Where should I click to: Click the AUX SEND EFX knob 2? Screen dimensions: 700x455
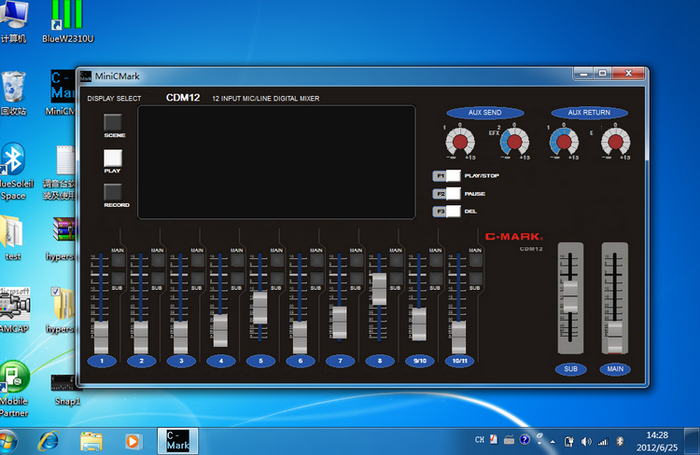514,143
